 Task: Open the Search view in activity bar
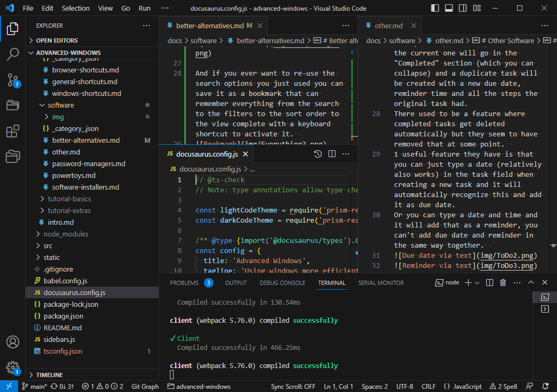coord(12,54)
